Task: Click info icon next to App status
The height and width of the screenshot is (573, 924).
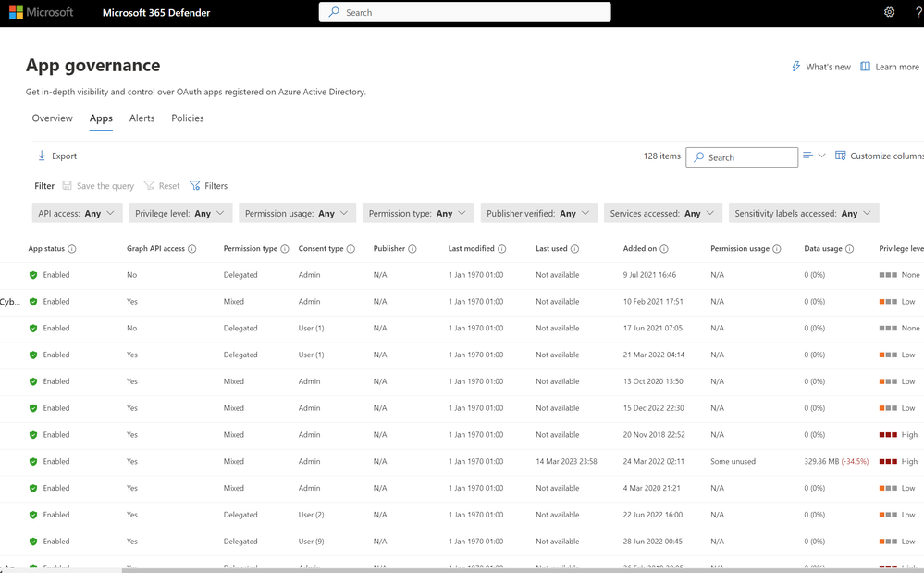Action: (x=72, y=249)
